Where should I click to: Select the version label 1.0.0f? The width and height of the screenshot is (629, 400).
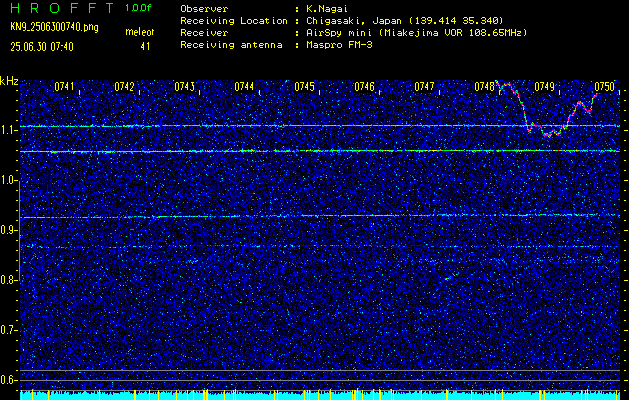coord(138,8)
